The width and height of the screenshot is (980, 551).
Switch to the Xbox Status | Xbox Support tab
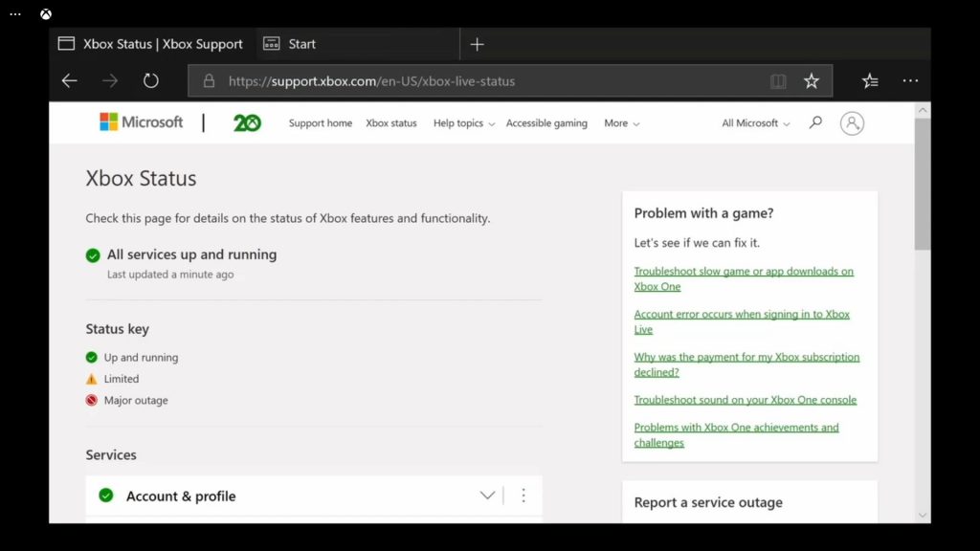coord(150,44)
